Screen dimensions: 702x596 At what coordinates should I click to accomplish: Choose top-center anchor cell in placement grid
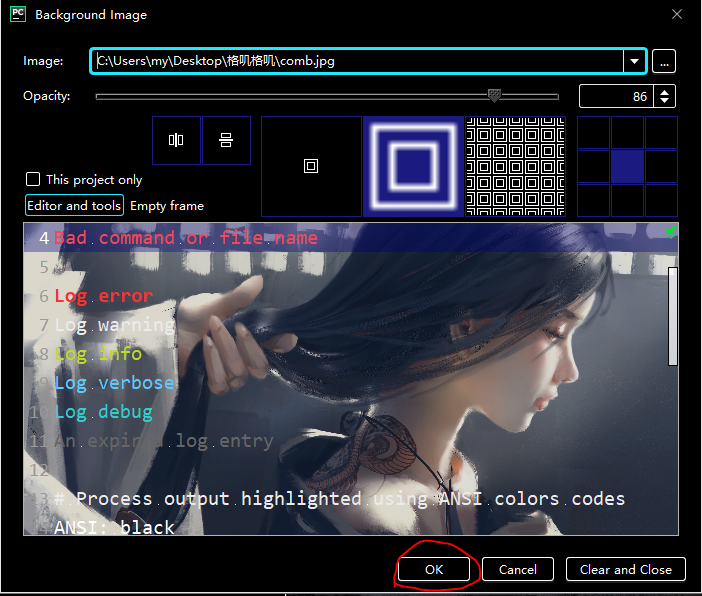[x=627, y=133]
